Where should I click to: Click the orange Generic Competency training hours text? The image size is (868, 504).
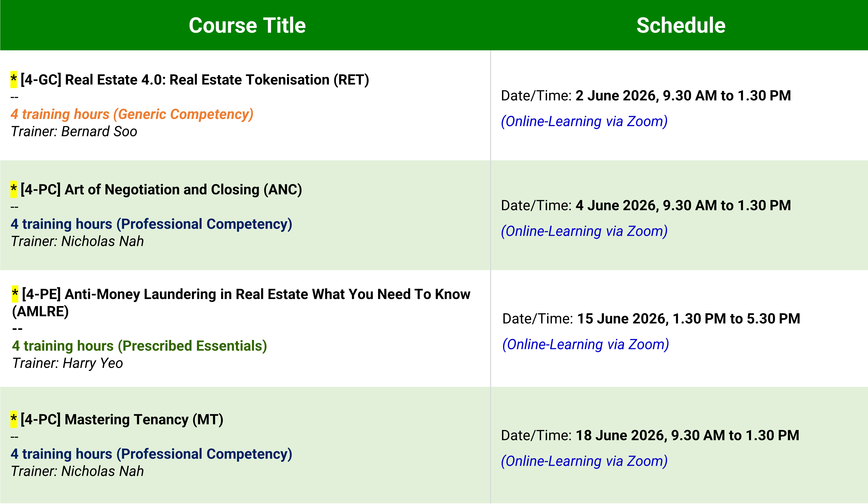click(132, 114)
